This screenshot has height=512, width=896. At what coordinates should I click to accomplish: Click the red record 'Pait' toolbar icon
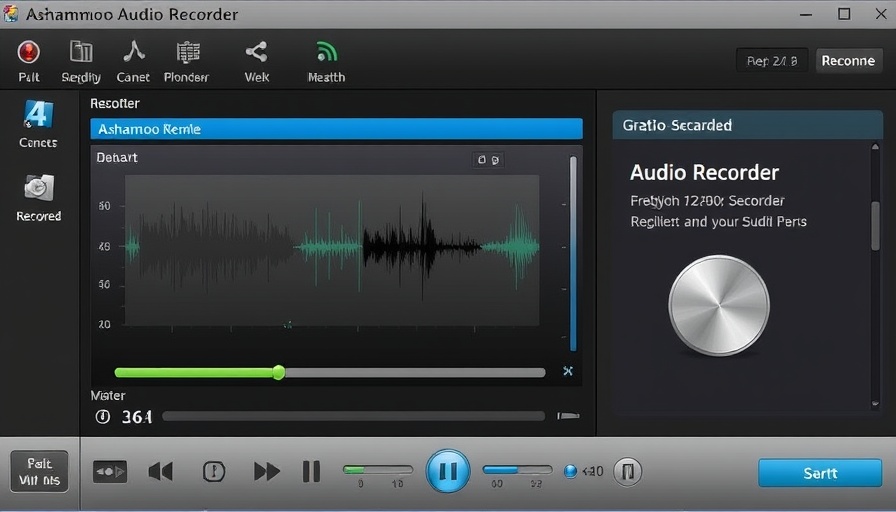click(28, 53)
